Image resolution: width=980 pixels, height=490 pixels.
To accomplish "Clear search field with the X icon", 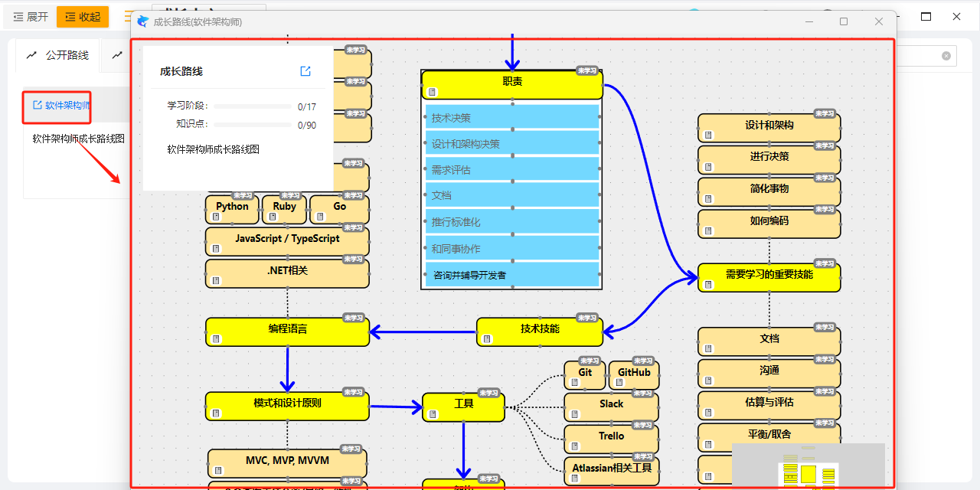I will tap(946, 56).
